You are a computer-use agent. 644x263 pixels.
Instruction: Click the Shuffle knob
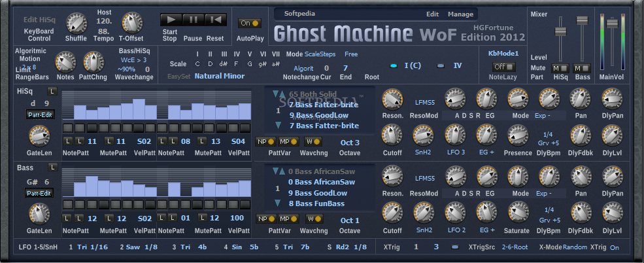(x=76, y=23)
